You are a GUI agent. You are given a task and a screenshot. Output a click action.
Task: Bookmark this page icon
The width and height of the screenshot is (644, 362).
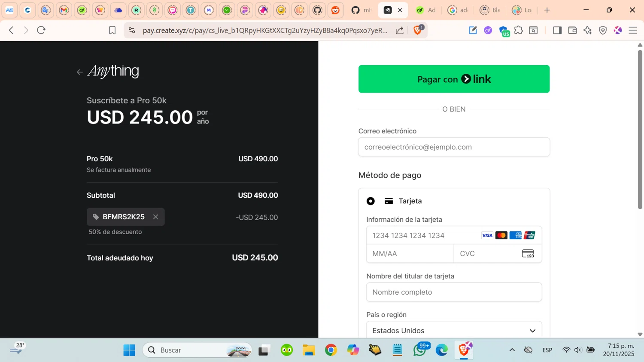[112, 30]
